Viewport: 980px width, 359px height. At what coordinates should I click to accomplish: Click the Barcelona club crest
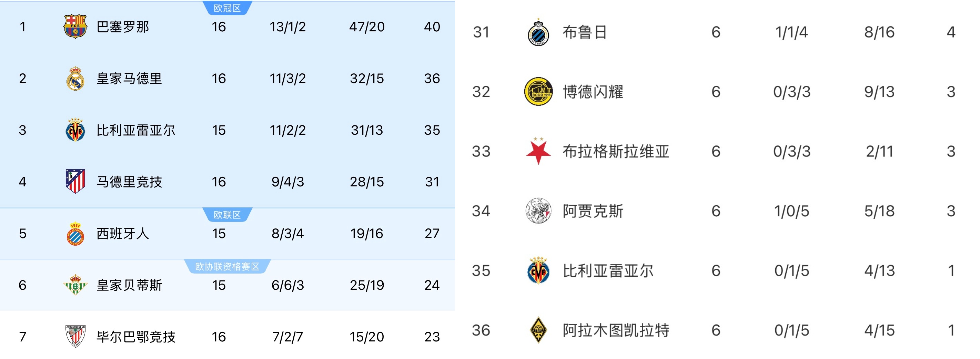click(75, 27)
